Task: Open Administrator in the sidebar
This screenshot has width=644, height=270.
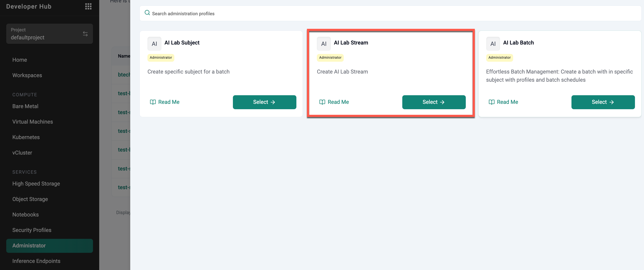Action: click(29, 245)
